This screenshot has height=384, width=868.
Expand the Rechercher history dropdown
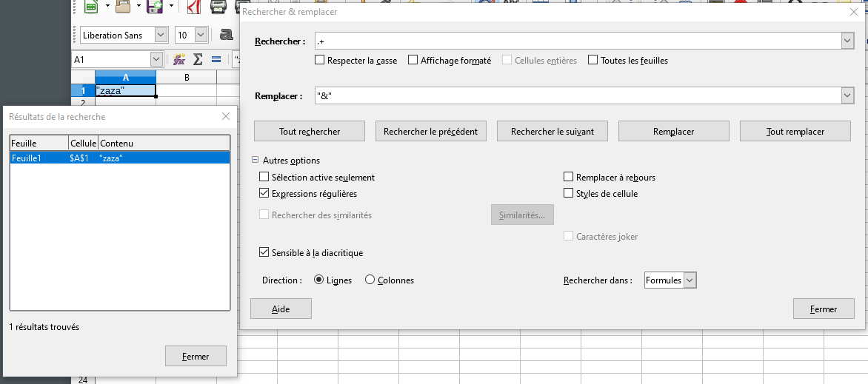[847, 41]
